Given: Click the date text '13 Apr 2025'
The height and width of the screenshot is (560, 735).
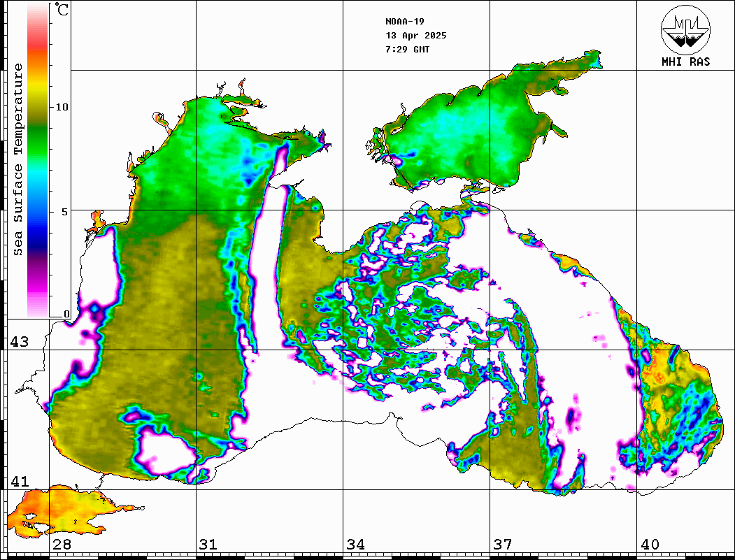Looking at the screenshot, I should [x=416, y=36].
